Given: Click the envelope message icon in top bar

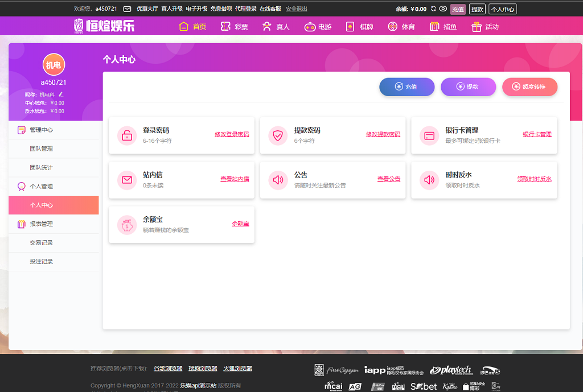Looking at the screenshot, I should click(126, 9).
